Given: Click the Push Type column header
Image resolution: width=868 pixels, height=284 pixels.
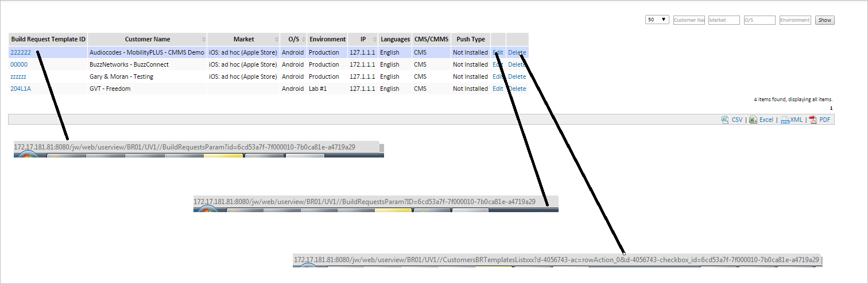Looking at the screenshot, I should 471,39.
